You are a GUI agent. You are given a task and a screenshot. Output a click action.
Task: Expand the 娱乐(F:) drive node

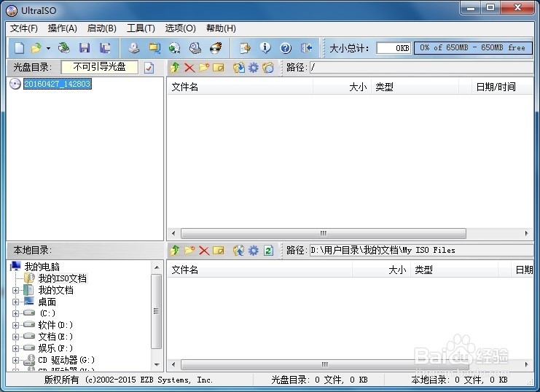pyautogui.click(x=15, y=348)
